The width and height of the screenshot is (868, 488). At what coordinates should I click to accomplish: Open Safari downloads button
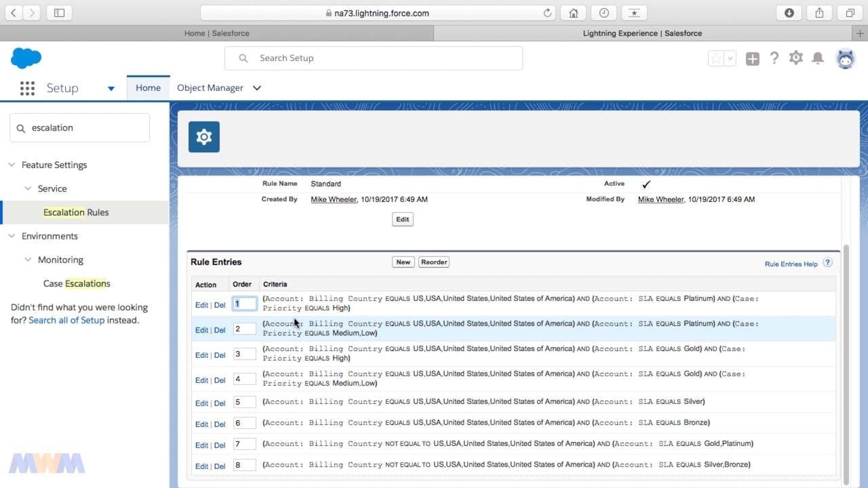click(x=789, y=13)
